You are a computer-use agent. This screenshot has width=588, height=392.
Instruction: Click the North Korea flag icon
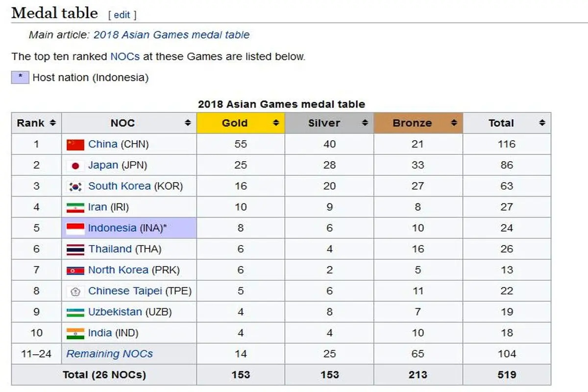(x=75, y=270)
